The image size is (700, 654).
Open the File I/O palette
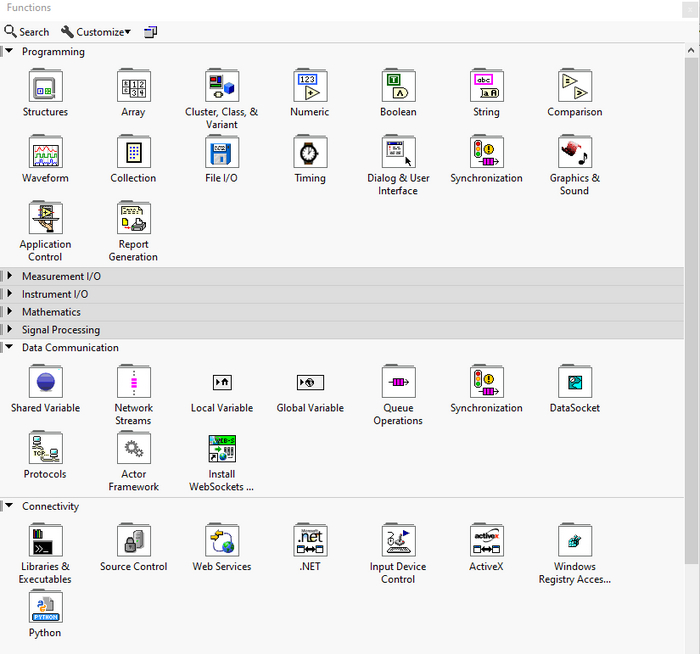(x=221, y=153)
